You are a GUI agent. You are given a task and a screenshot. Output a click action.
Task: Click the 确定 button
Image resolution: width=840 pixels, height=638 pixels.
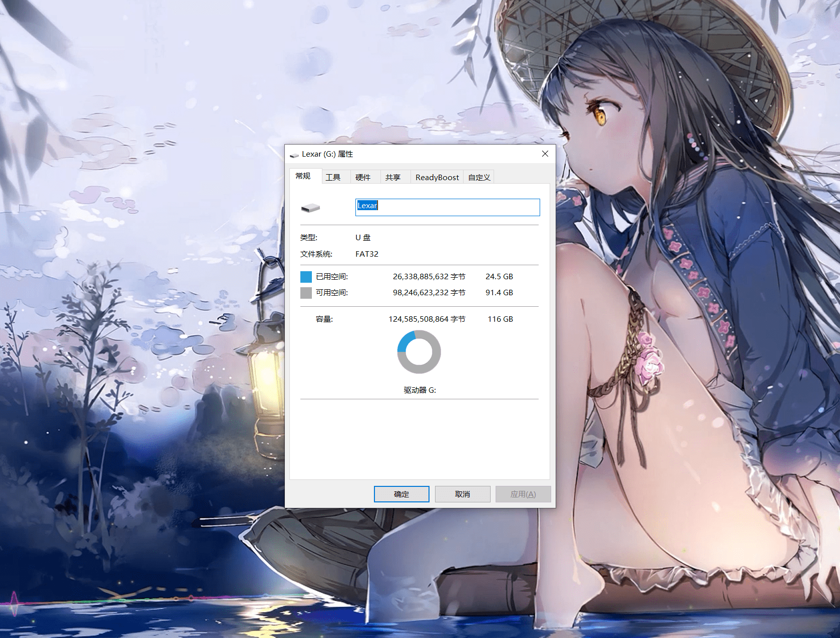click(x=401, y=494)
